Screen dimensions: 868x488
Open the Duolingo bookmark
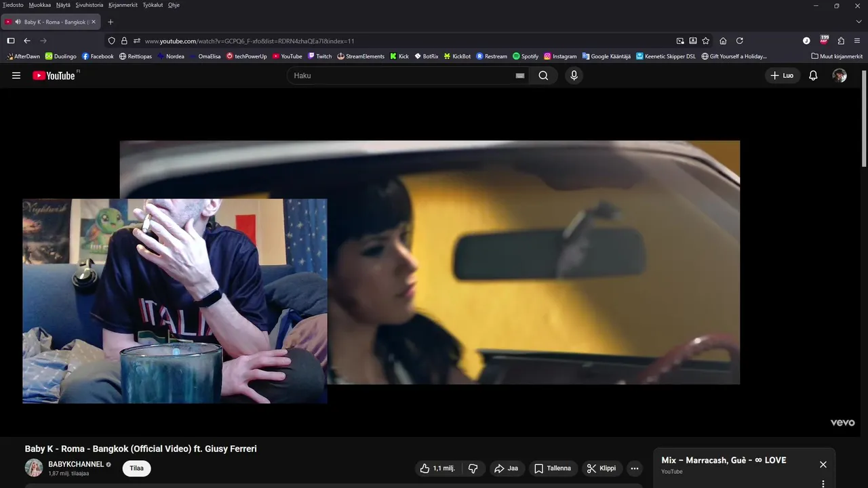(x=61, y=56)
